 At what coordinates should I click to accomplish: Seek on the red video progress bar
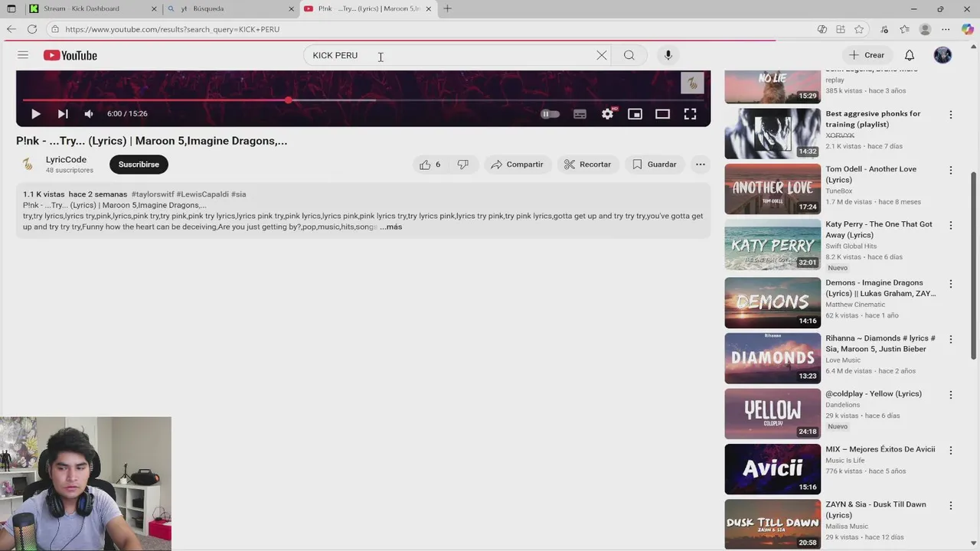[363, 99]
